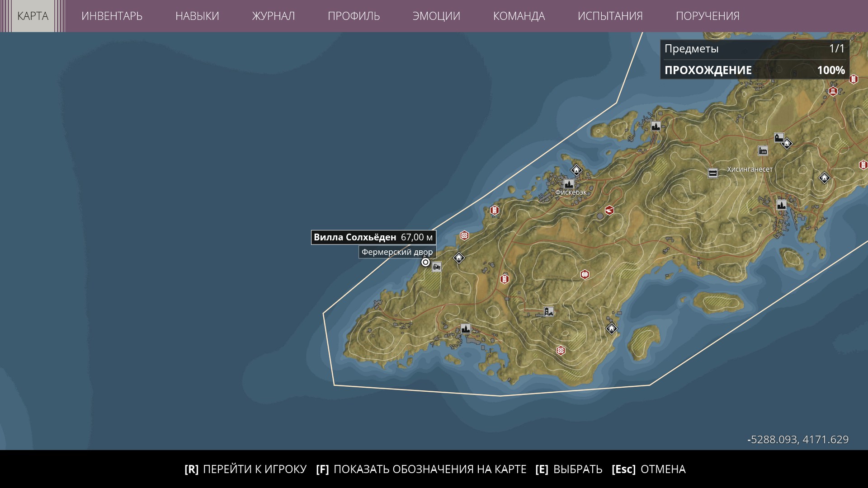
Task: Select the square icon left of Хисинганесет label
Action: [x=713, y=173]
